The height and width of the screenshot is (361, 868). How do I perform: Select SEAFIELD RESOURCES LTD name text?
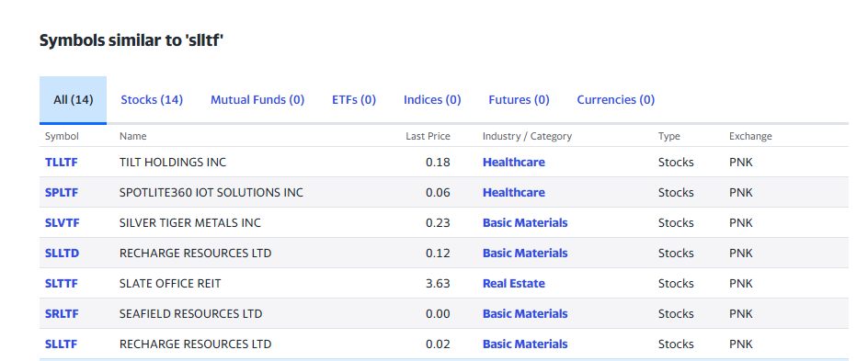[x=190, y=314]
